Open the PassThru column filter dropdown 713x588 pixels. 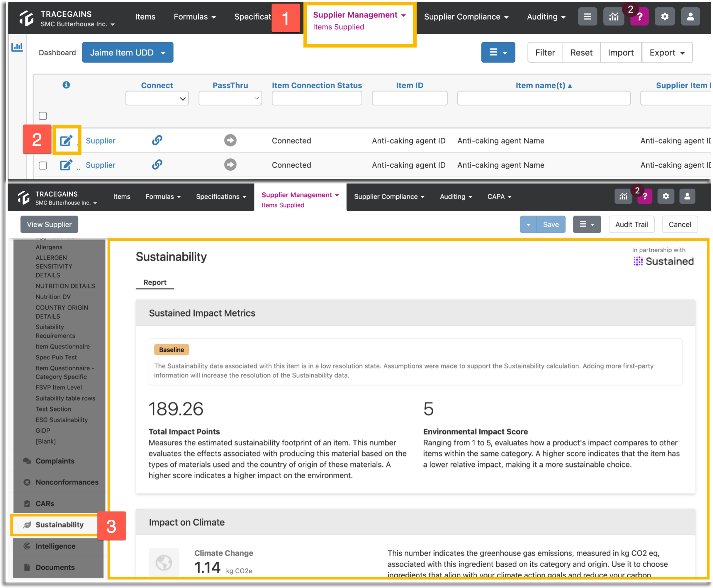point(230,98)
